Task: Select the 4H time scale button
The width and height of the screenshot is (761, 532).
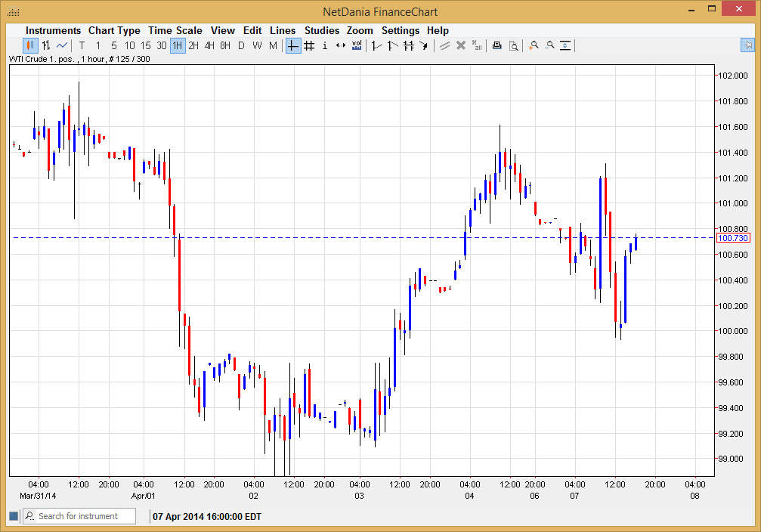Action: (x=209, y=45)
